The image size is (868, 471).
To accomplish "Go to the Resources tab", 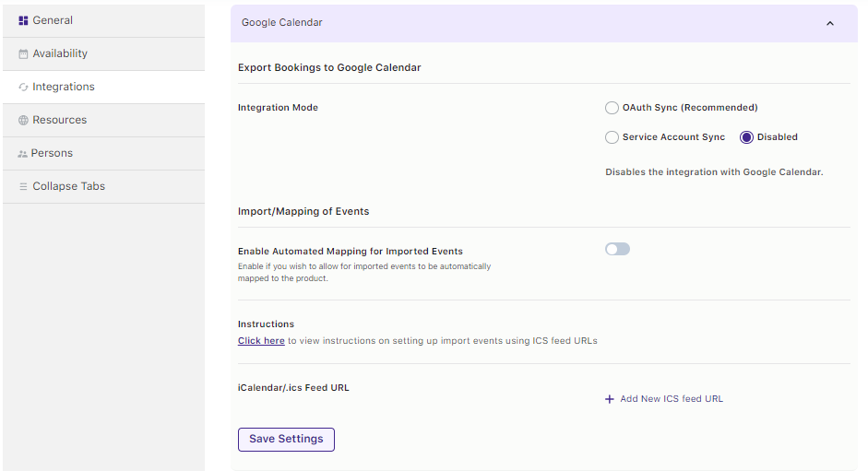I will click(103, 120).
